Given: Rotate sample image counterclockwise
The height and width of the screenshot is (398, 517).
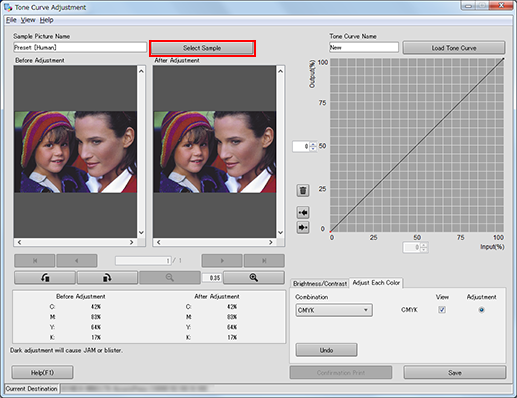Looking at the screenshot, I should point(45,277).
